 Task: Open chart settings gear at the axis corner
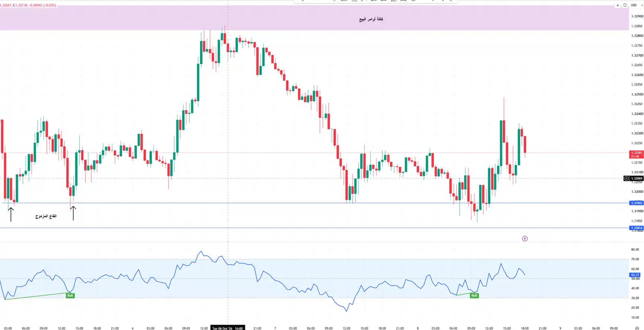pos(637,328)
